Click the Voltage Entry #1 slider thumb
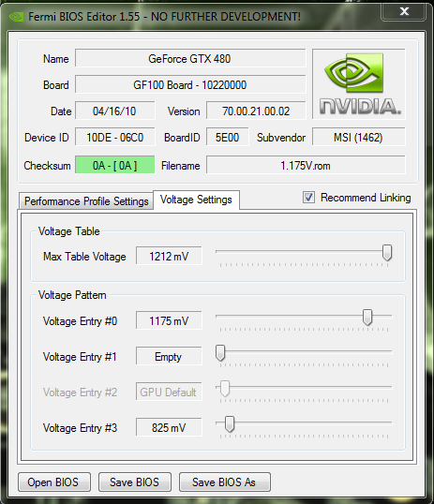 pyautogui.click(x=220, y=353)
